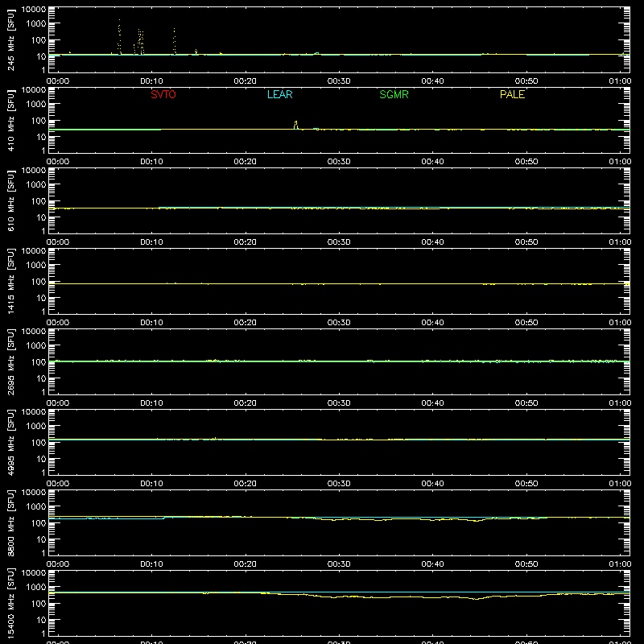Click the 1000 y-axis label of 410 MHz plot
Viewport: 644px width, 644px height.
35,105
